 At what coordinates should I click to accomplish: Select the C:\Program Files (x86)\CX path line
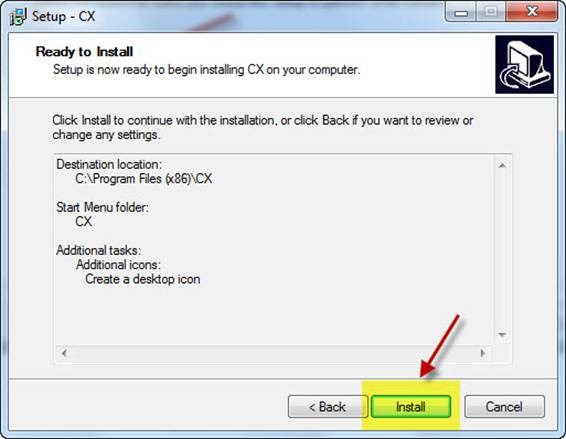(x=144, y=179)
